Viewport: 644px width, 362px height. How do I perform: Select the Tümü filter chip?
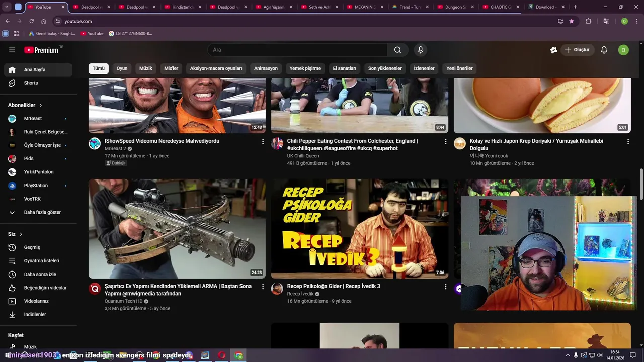point(99,68)
